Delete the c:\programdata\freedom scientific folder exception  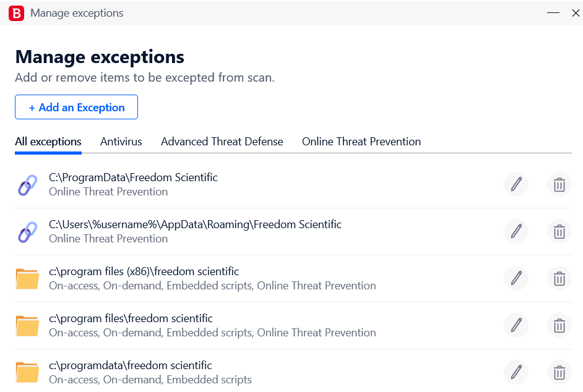[559, 372]
